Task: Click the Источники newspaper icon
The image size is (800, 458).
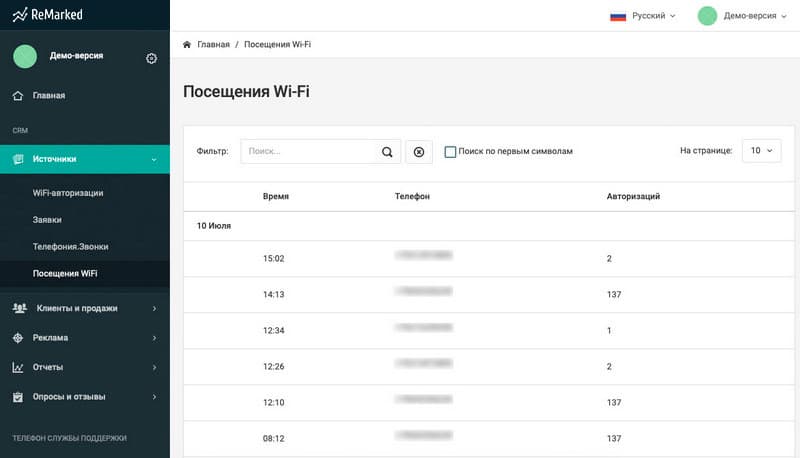Action: (18, 159)
